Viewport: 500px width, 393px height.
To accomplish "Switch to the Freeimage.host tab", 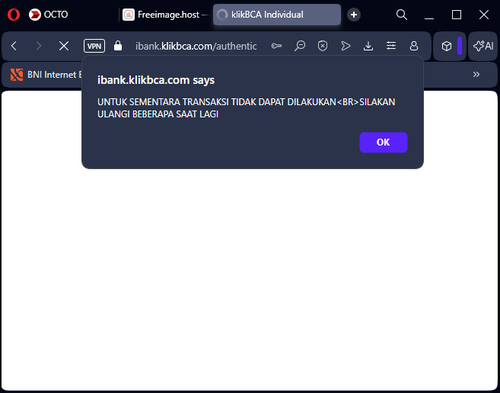I will (165, 15).
